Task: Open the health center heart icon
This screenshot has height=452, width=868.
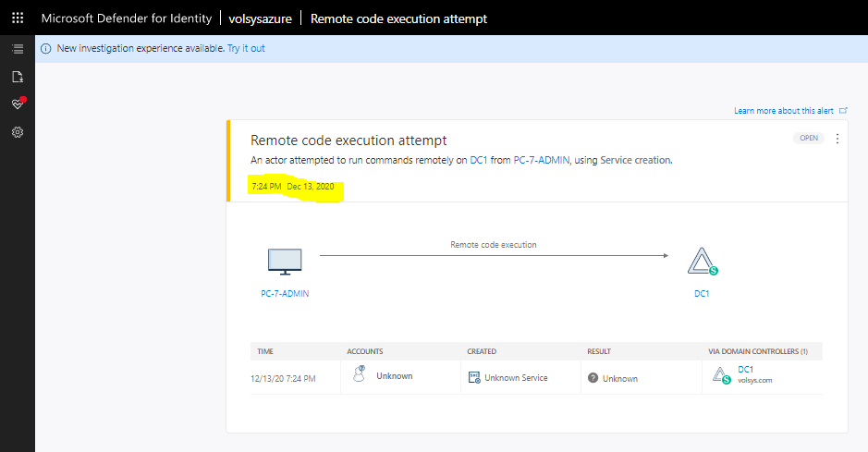Action: click(17, 104)
